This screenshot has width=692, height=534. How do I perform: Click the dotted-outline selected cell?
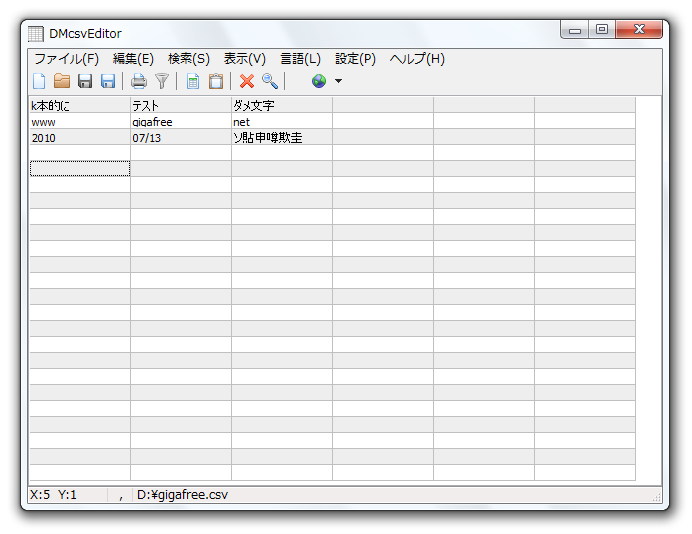coord(80,169)
